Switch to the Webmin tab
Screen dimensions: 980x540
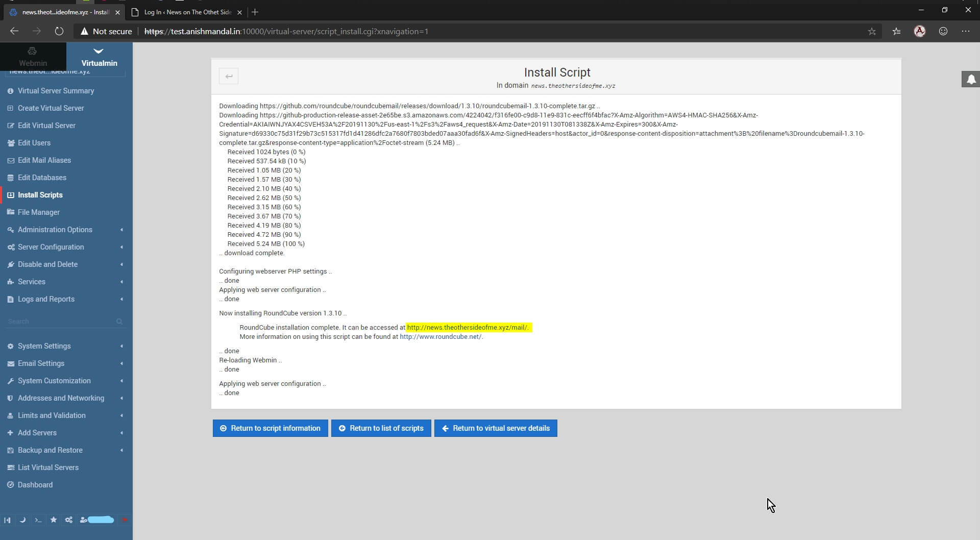click(33, 57)
